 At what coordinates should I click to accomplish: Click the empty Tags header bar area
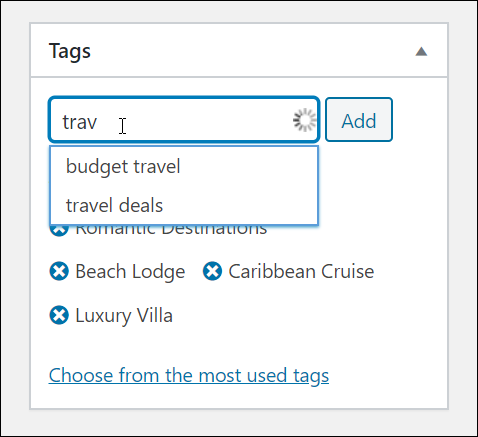coord(250,51)
